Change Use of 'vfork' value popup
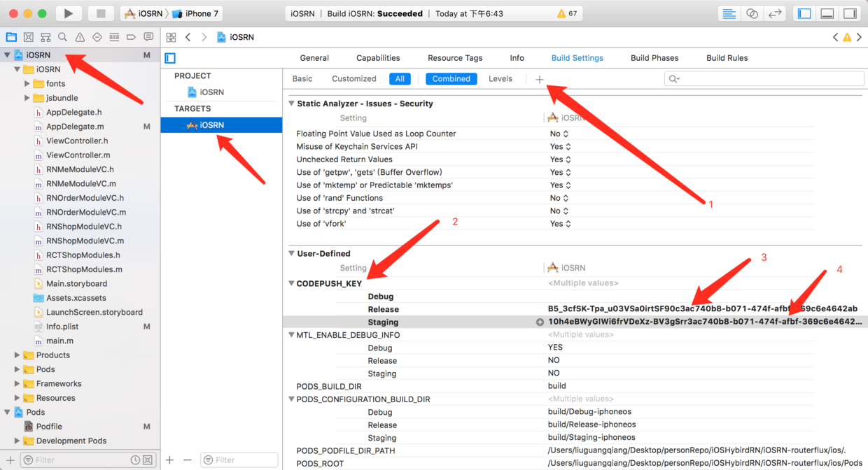This screenshot has width=868, height=470. point(561,224)
